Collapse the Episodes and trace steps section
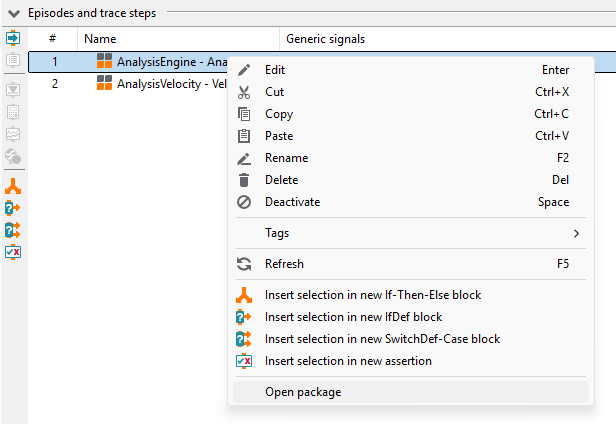Image resolution: width=616 pixels, height=424 pixels. [14, 14]
